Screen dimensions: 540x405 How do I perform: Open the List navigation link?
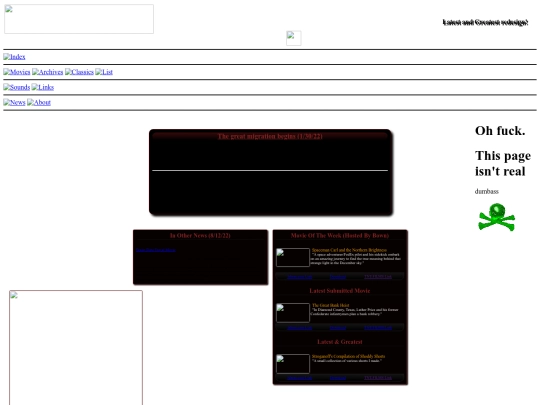(104, 72)
